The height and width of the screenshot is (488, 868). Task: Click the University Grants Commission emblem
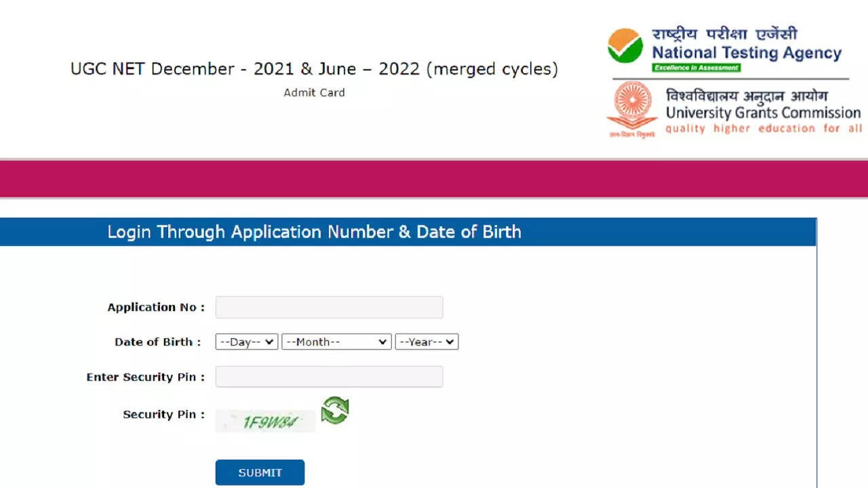point(631,108)
